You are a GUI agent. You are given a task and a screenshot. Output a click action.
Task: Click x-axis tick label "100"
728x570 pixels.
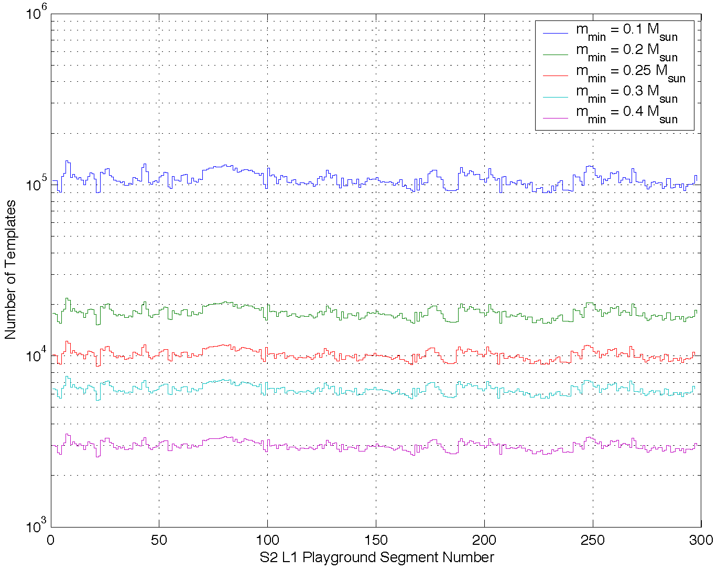(x=267, y=540)
